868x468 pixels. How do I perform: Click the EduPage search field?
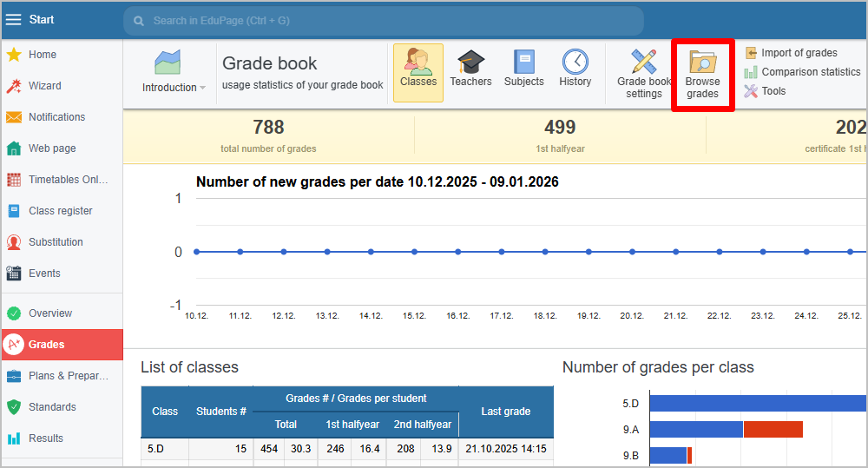coord(382,21)
